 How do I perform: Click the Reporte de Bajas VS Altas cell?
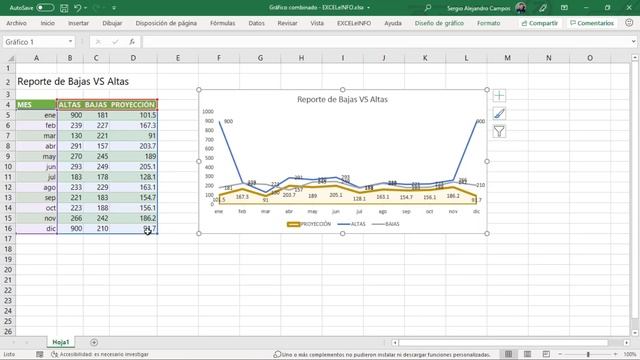point(73,82)
